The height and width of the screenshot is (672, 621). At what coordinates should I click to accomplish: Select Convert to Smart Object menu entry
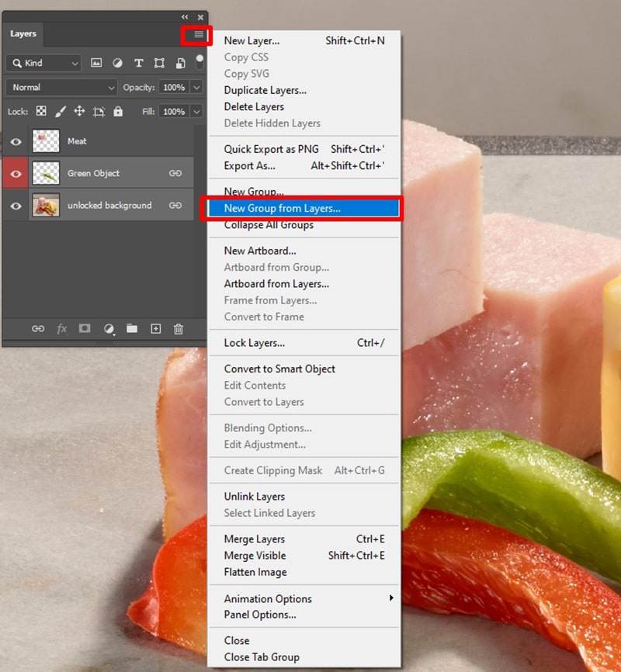(279, 369)
